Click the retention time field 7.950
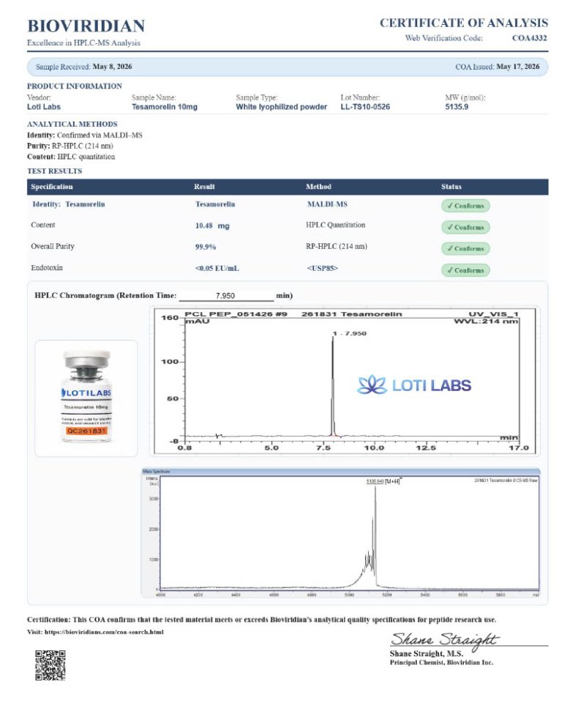This screenshot has width=562, height=728. coord(226,296)
